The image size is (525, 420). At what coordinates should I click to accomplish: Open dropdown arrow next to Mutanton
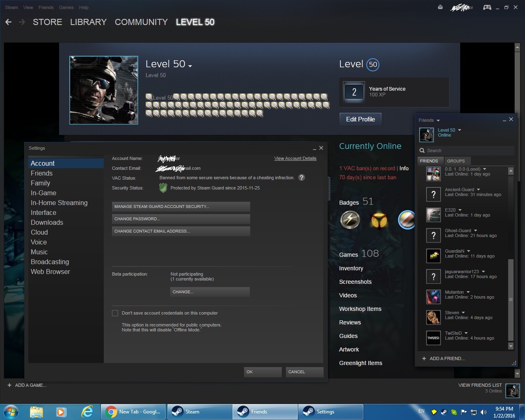point(468,292)
